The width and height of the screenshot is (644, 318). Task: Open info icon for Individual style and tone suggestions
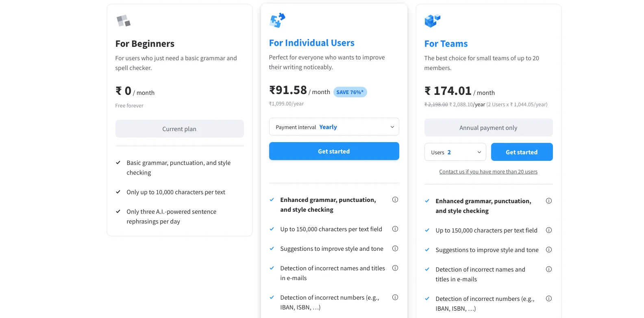coord(395,248)
